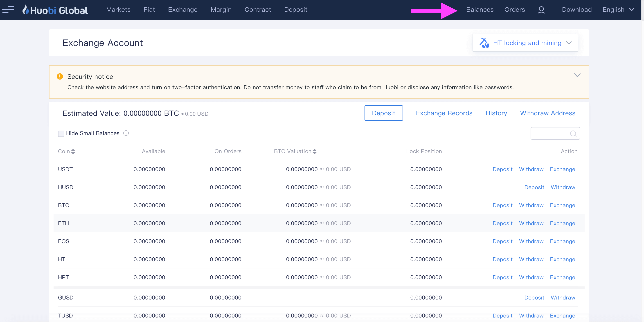644x322 pixels.
Task: Click the USDT coin name cell
Action: pos(65,169)
